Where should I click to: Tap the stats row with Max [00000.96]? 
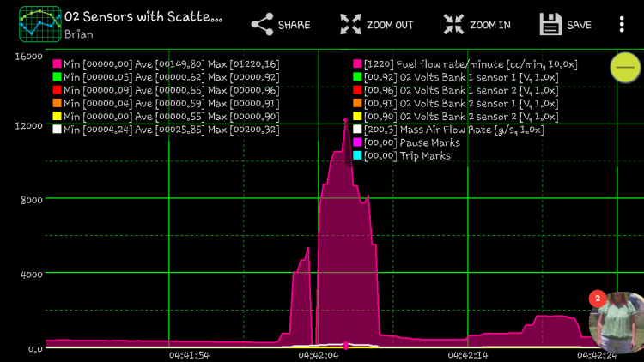pos(167,90)
